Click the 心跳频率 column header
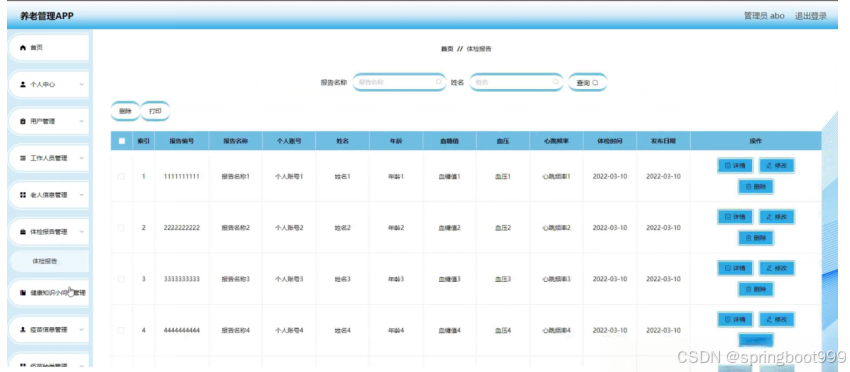Viewport: 850px width, 372px height. (x=556, y=141)
